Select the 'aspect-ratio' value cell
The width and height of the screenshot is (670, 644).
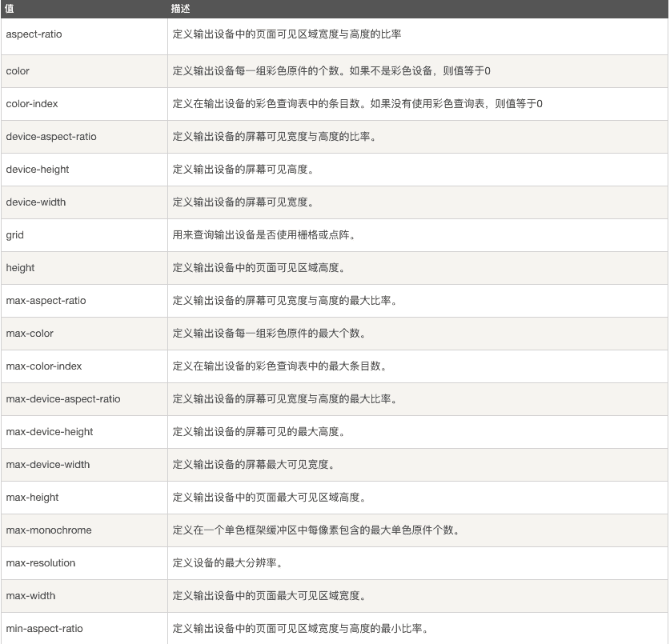coord(84,36)
